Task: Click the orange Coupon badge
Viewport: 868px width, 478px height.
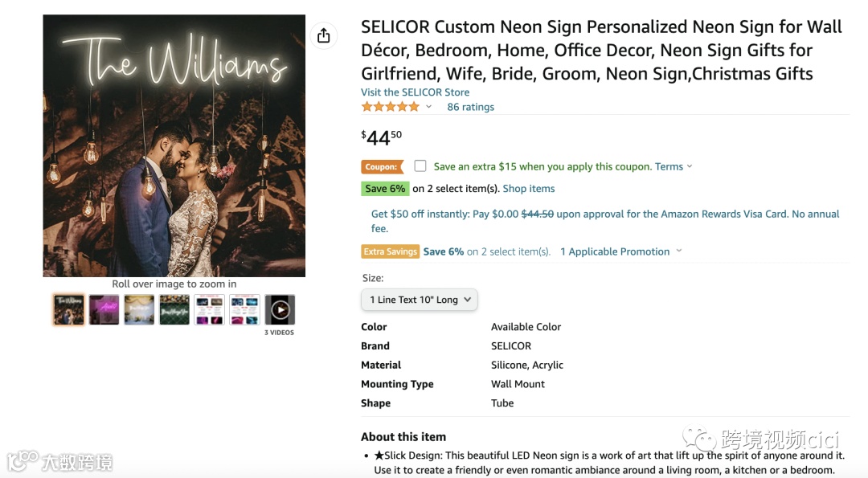Action: [x=382, y=167]
